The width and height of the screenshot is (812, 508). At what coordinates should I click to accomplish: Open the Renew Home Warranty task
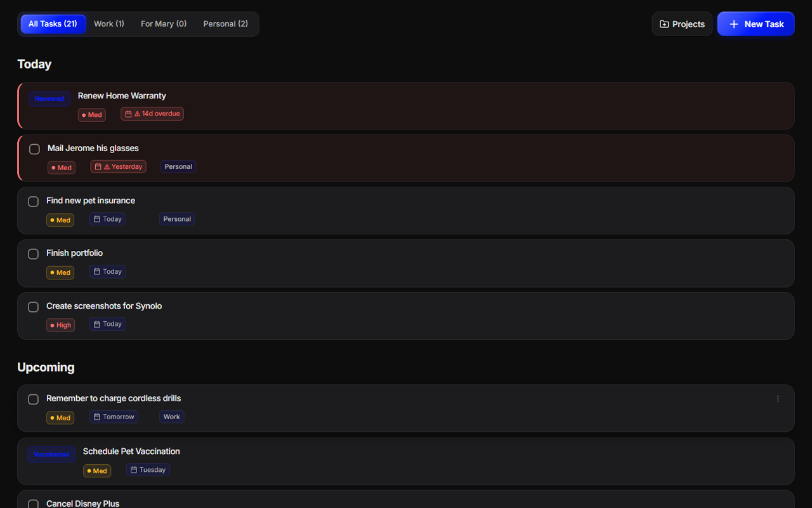122,96
